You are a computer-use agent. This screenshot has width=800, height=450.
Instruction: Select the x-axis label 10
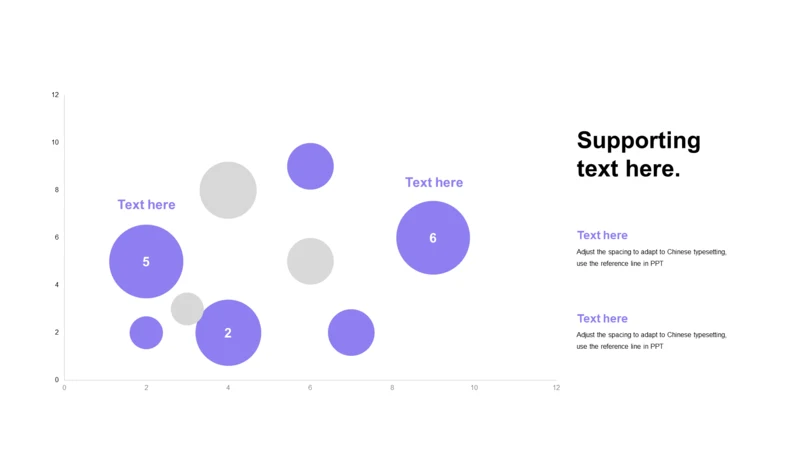click(x=474, y=388)
